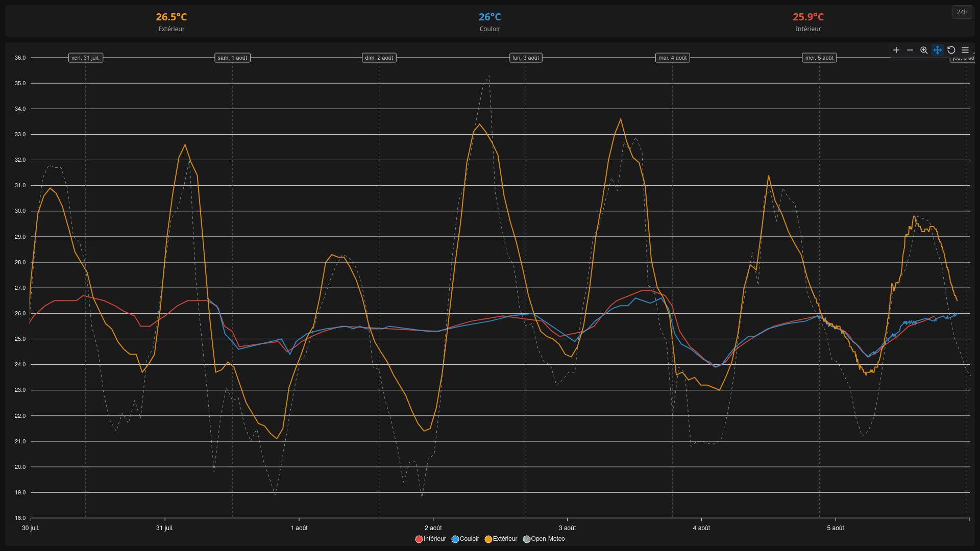
Task: Click the dim. 2 août annotation label
Action: pos(379,58)
